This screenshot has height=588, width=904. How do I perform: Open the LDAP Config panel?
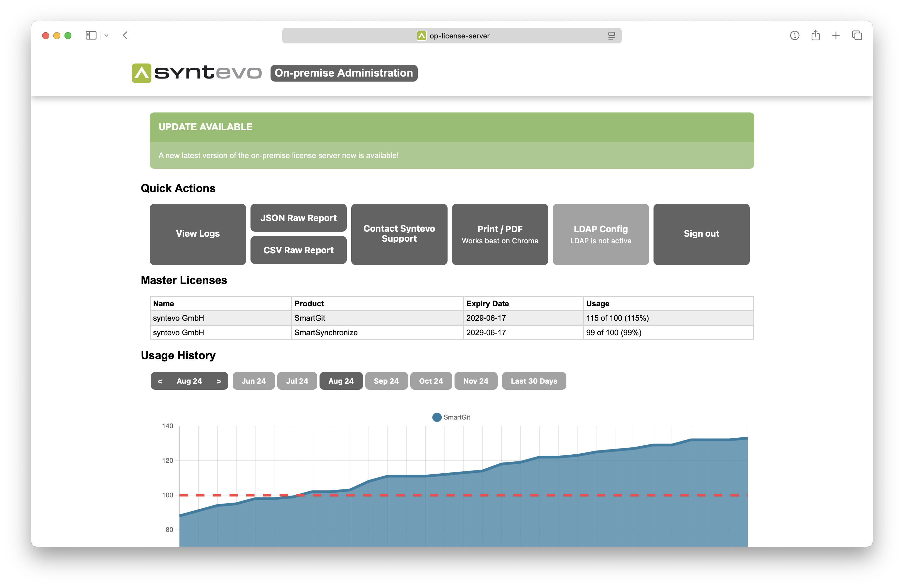pyautogui.click(x=601, y=234)
